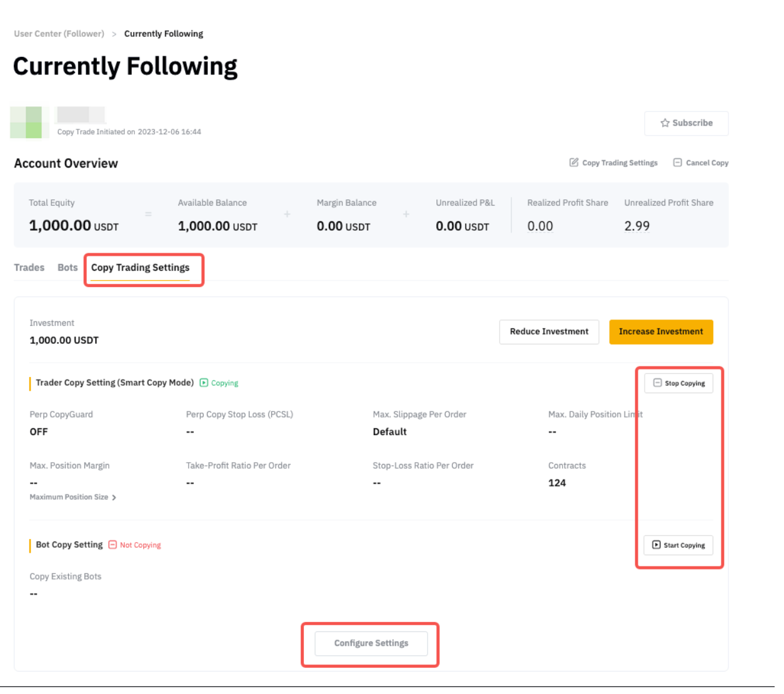The height and width of the screenshot is (694, 784).
Task: Click the Cancel Copy minus icon
Action: click(x=677, y=163)
